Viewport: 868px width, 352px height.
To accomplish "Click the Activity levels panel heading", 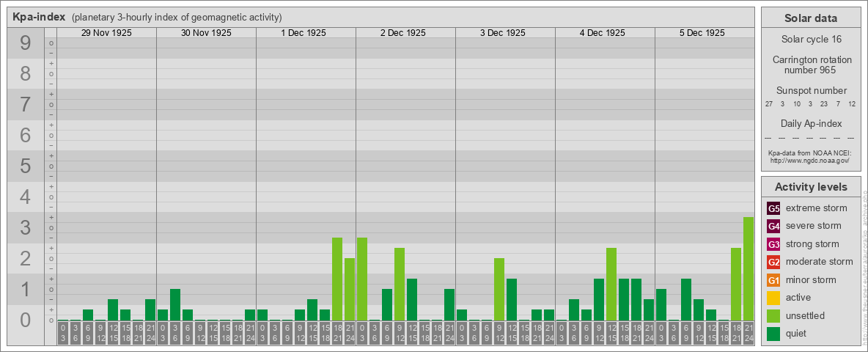I will (x=811, y=187).
